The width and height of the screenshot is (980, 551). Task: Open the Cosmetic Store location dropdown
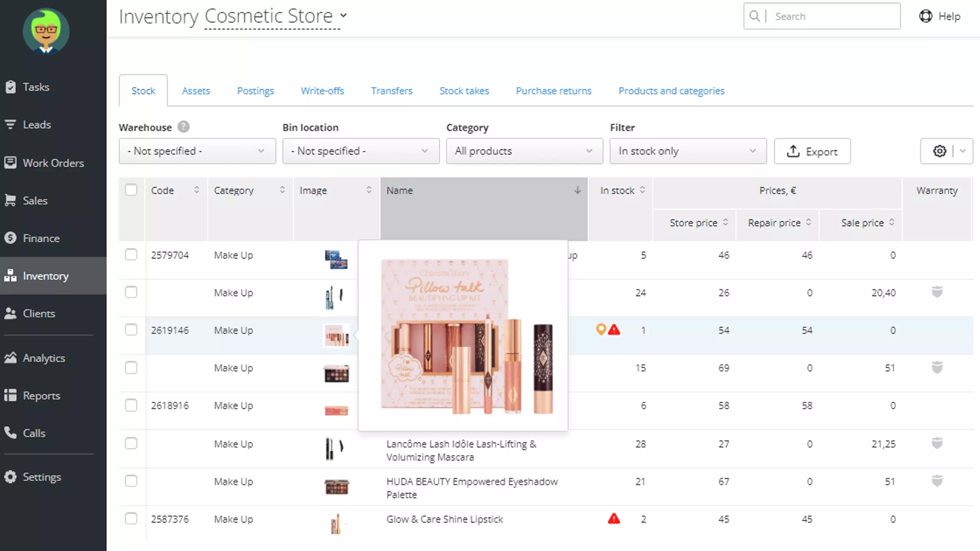click(x=276, y=16)
